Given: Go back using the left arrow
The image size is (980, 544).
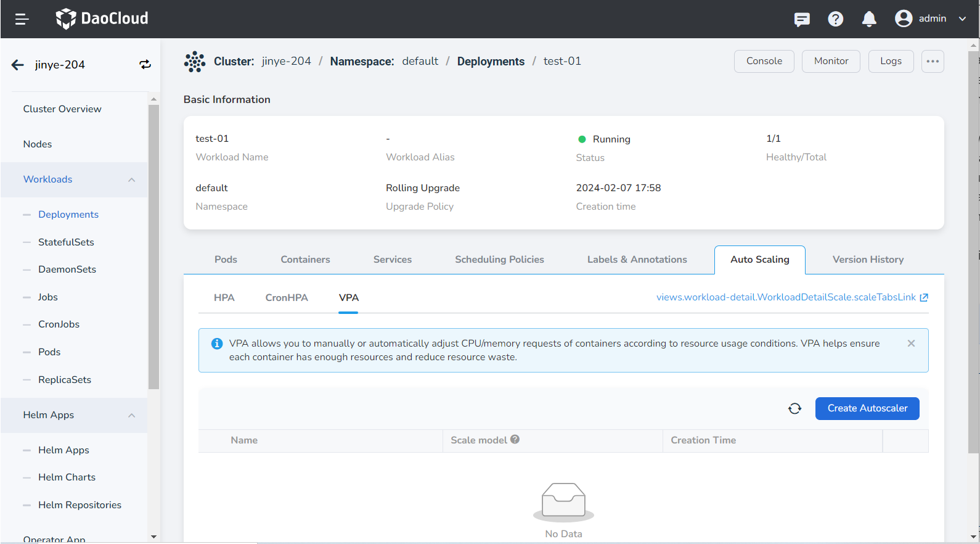Looking at the screenshot, I should (18, 65).
